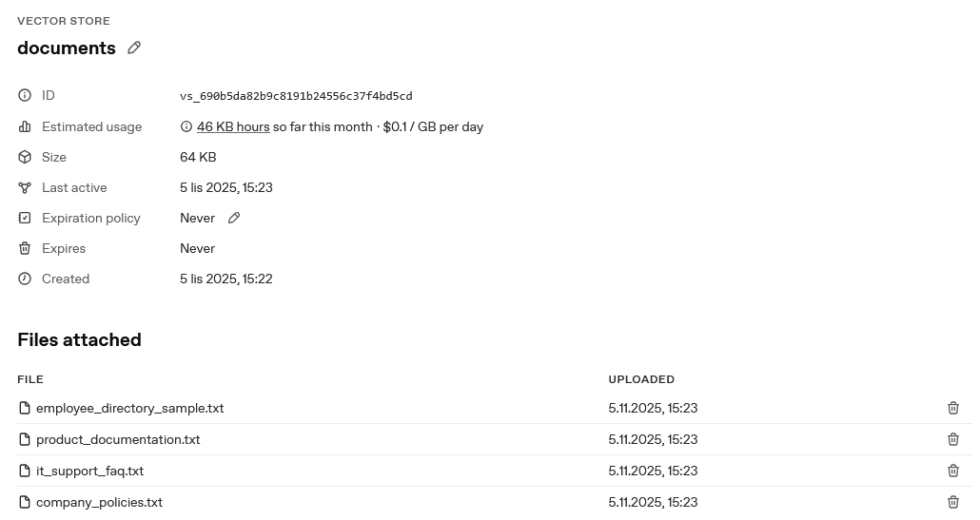Click the vector store ID value

(296, 96)
